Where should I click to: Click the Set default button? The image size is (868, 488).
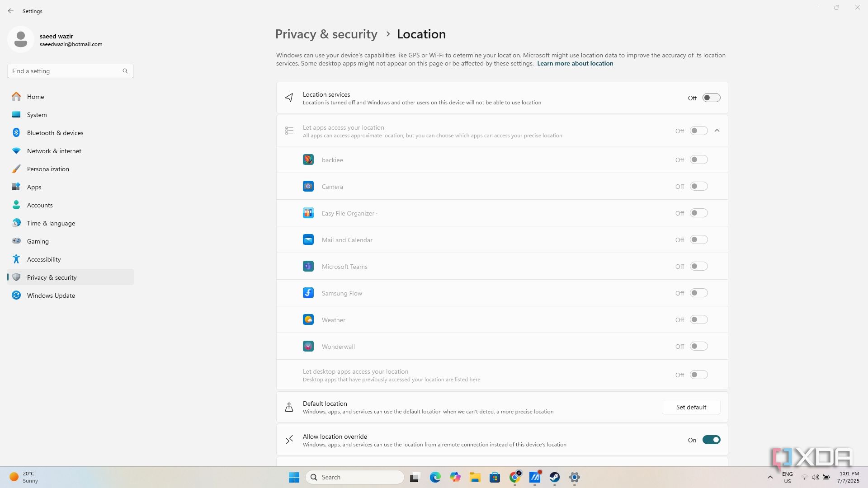[691, 407]
